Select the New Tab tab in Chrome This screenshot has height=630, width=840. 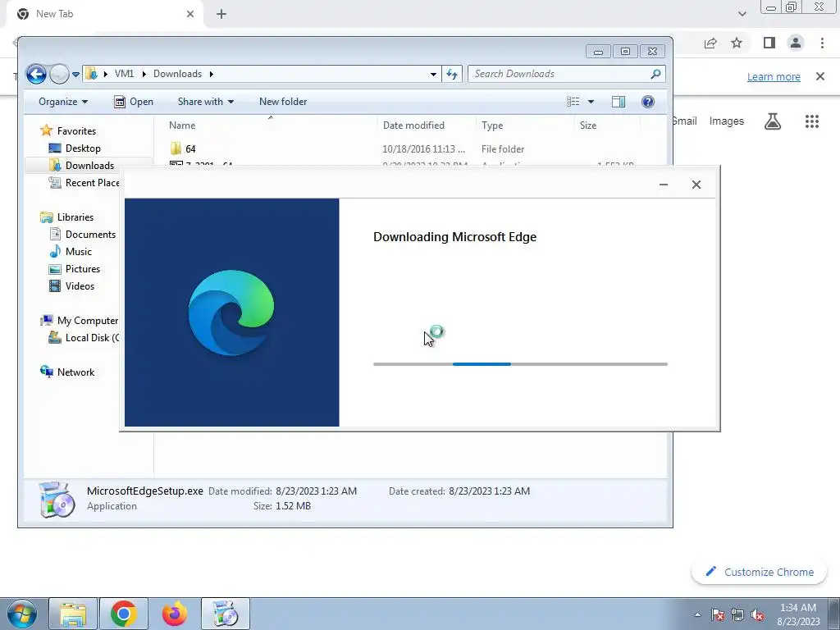pos(104,14)
